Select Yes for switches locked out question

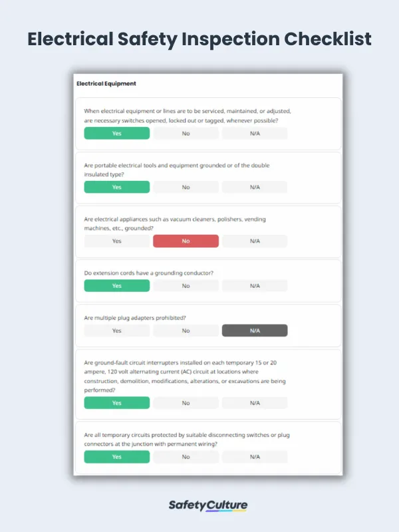[117, 133]
